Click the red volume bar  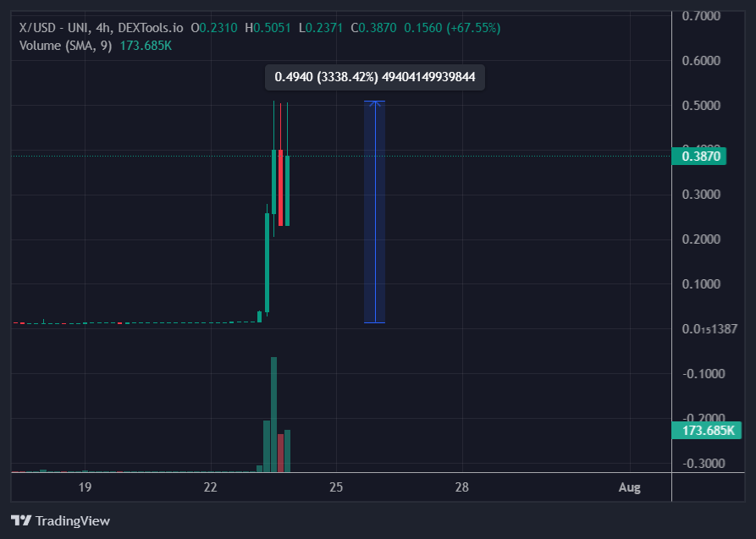pyautogui.click(x=280, y=454)
